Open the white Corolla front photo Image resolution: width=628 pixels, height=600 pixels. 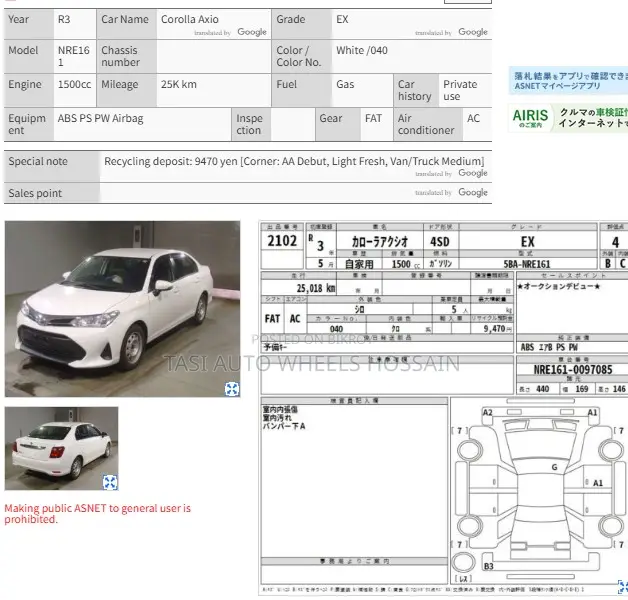123,309
